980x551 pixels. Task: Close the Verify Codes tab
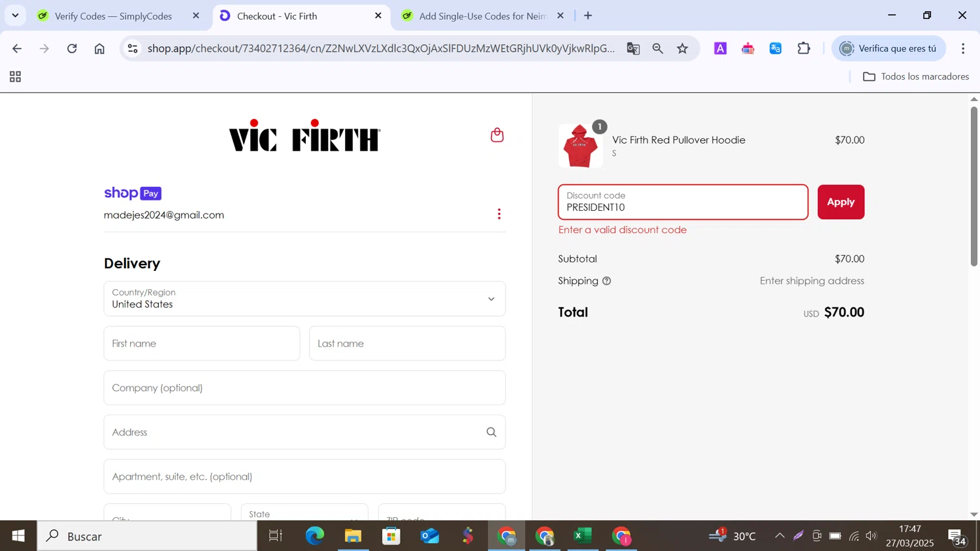coord(196,16)
